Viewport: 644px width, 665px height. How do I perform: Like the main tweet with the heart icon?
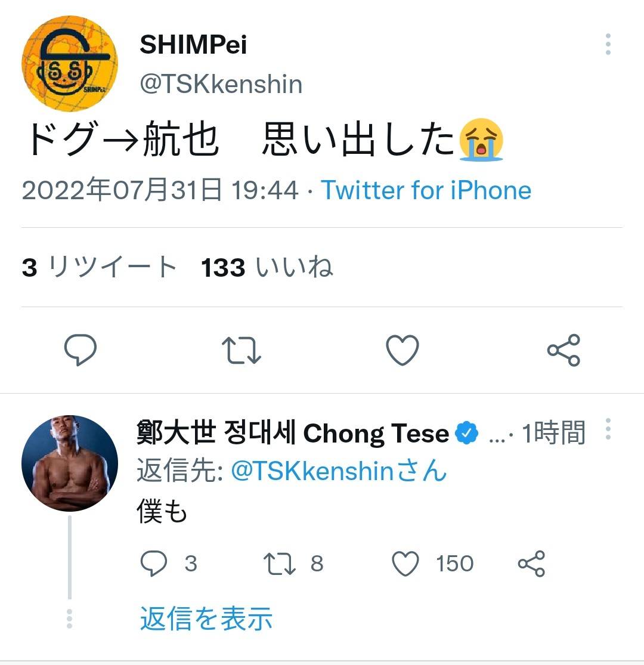(402, 349)
